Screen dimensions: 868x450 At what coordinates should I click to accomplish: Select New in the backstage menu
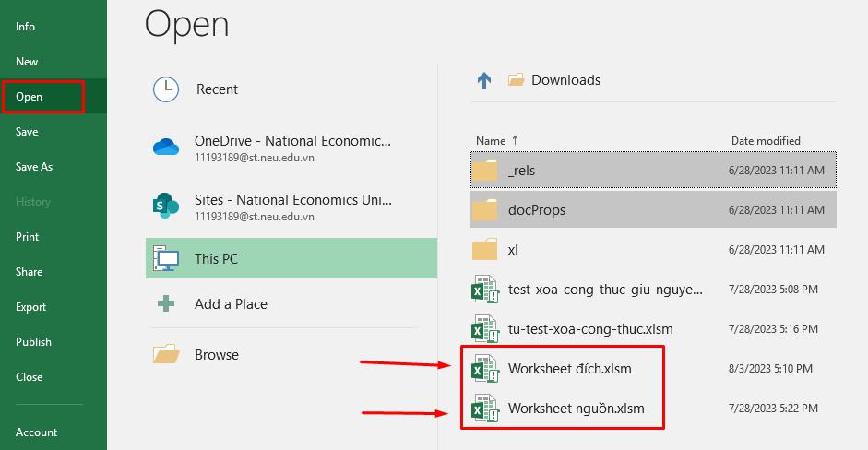pos(54,62)
